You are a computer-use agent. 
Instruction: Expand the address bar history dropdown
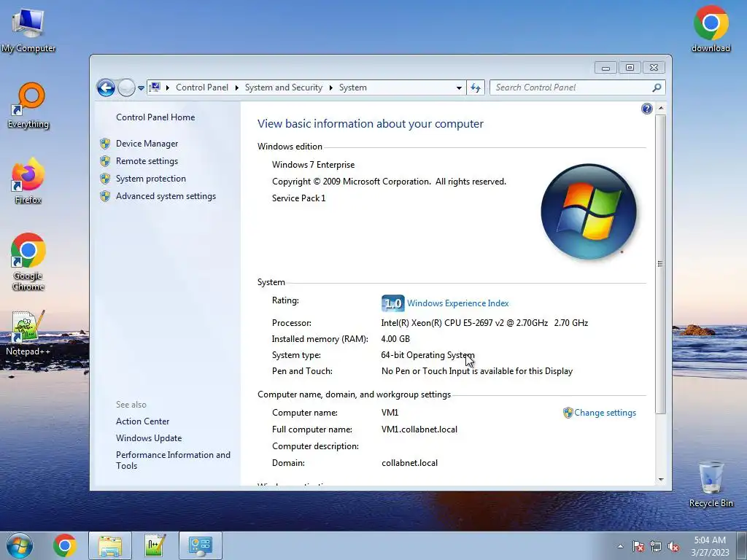click(459, 88)
